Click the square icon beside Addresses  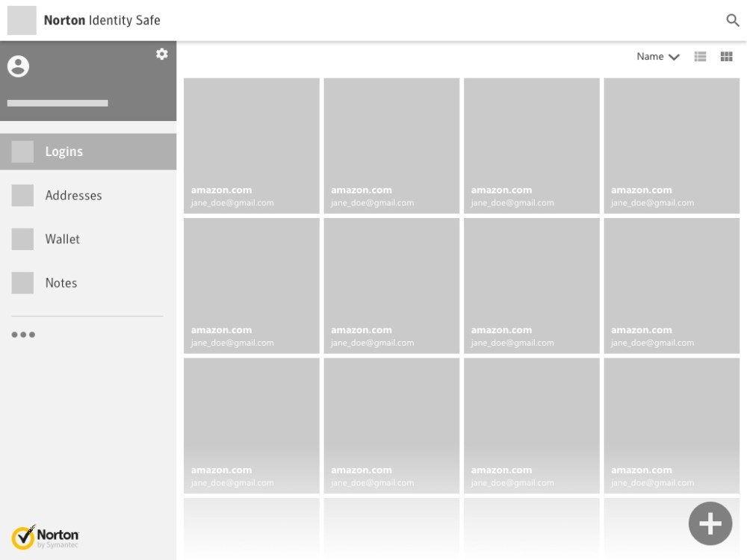22,196
